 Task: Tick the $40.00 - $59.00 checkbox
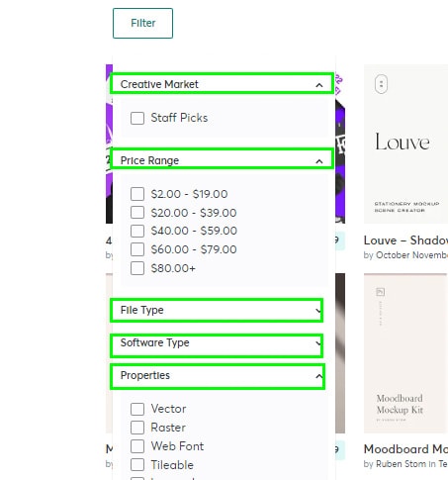pyautogui.click(x=137, y=231)
